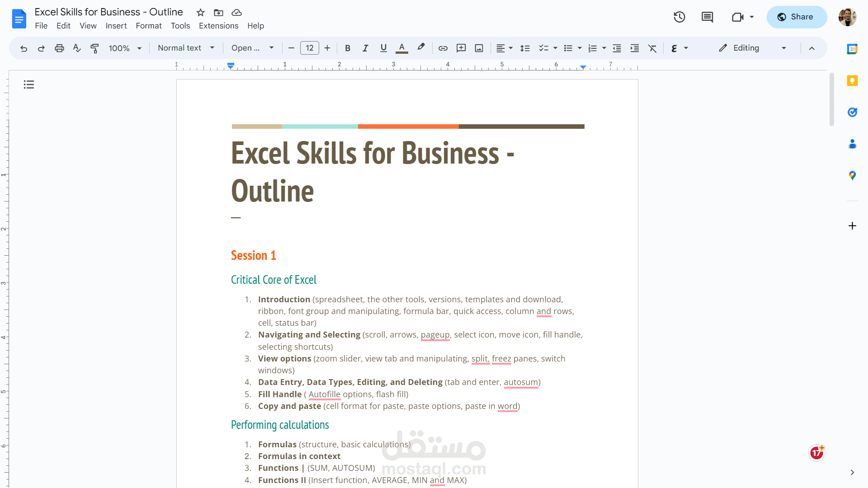Click the insert image icon

pyautogui.click(x=479, y=48)
